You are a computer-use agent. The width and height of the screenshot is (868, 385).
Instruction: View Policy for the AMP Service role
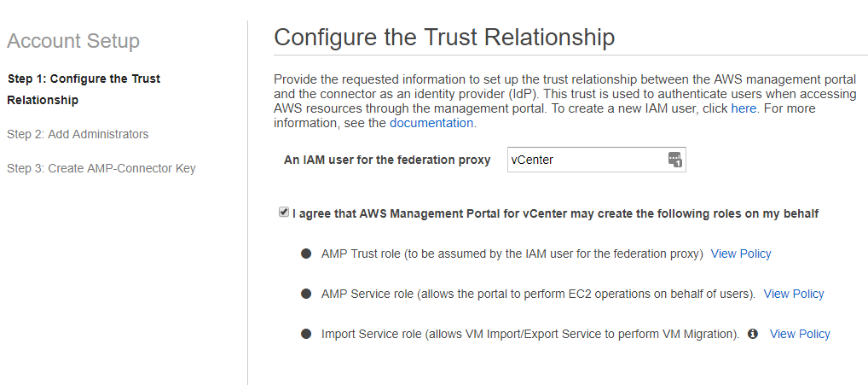click(794, 295)
